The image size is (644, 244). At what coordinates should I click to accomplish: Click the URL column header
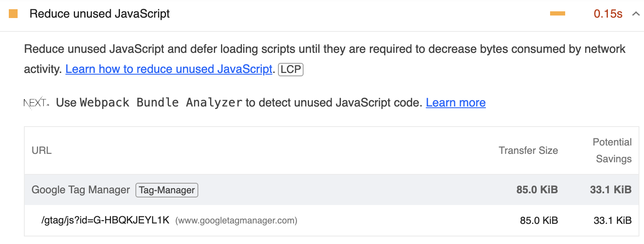(x=41, y=150)
